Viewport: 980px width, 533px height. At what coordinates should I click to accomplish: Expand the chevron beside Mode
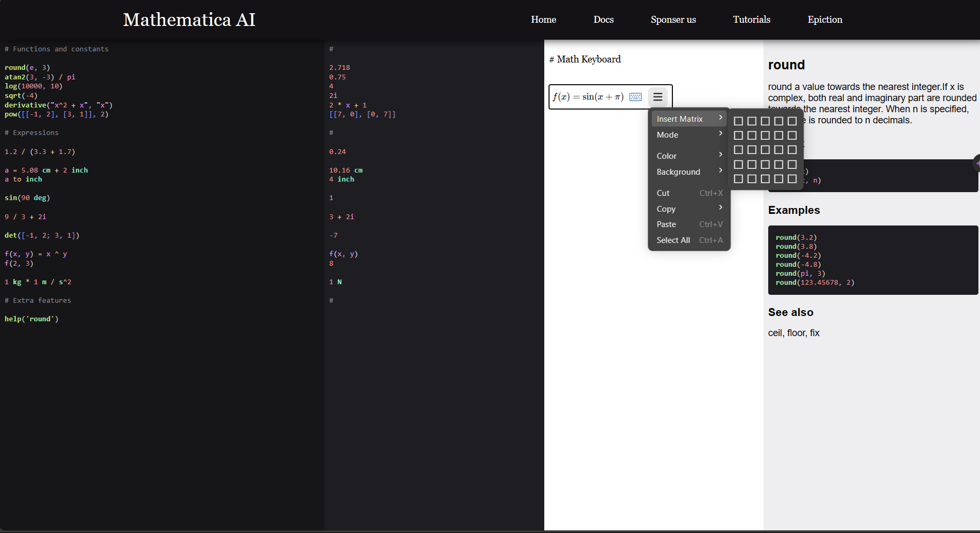click(x=721, y=133)
